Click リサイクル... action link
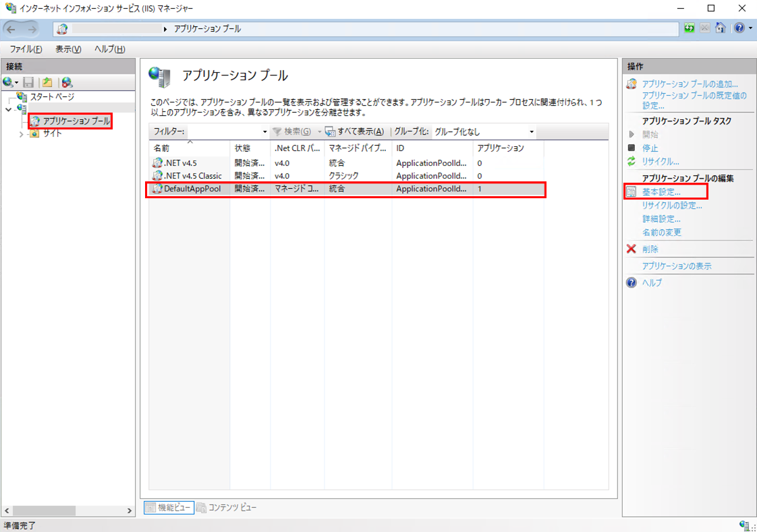Image resolution: width=757 pixels, height=532 pixels. pos(661,162)
